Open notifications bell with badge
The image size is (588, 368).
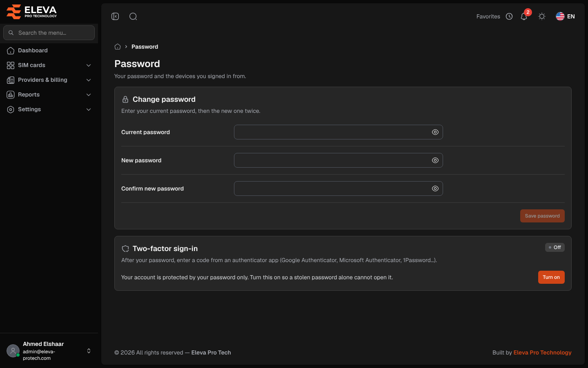[524, 16]
